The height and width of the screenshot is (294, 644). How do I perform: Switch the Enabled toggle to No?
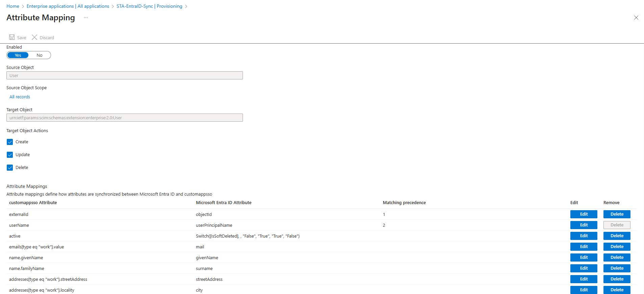[x=40, y=55]
